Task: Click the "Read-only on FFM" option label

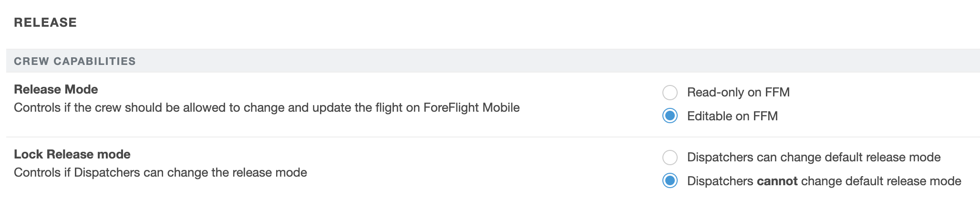Action: (738, 93)
